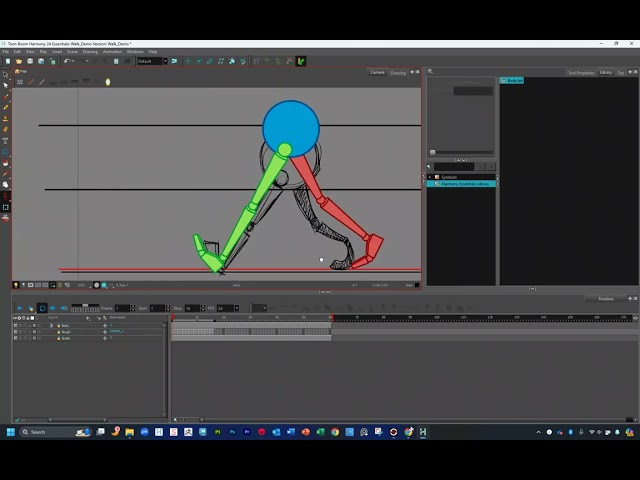640x480 pixels.
Task: Toggle the yellow light bulb in camera status bar
Action: [x=16, y=285]
